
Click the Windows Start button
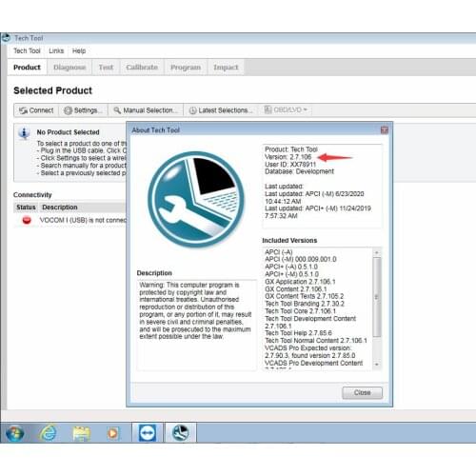click(14, 433)
